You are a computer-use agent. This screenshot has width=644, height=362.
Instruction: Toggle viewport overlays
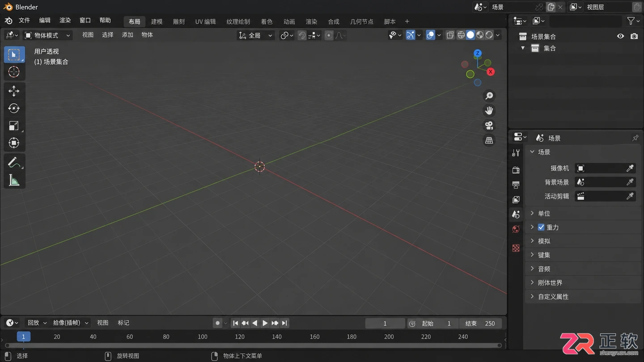[x=430, y=35]
